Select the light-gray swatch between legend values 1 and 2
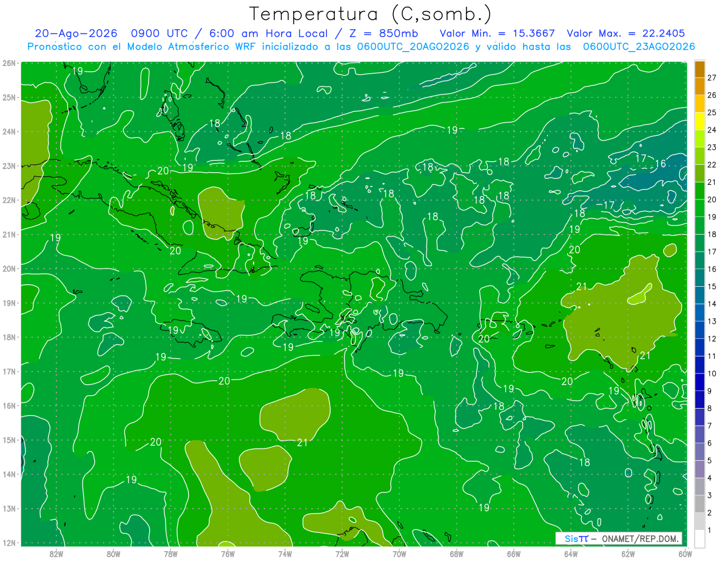The width and height of the screenshot is (728, 562). point(699,521)
